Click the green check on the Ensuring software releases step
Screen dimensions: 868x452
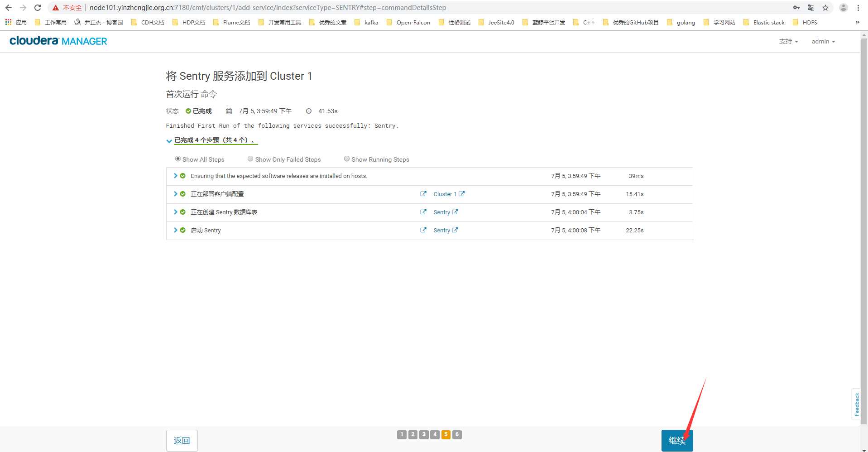pos(183,176)
